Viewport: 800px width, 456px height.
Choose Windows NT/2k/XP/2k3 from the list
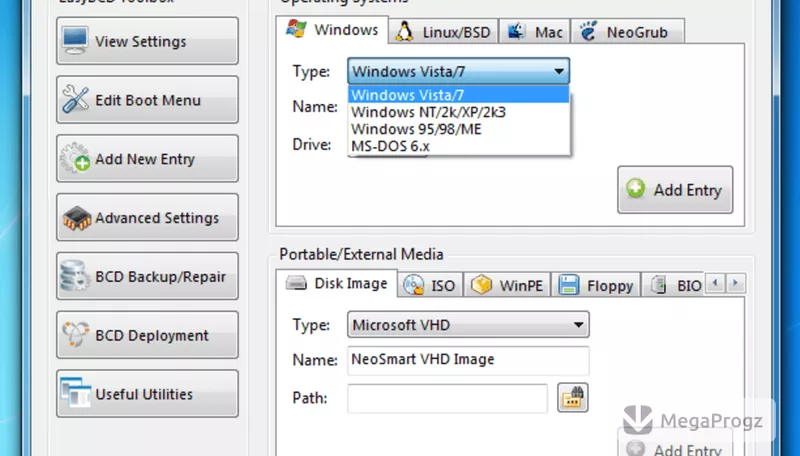458,112
